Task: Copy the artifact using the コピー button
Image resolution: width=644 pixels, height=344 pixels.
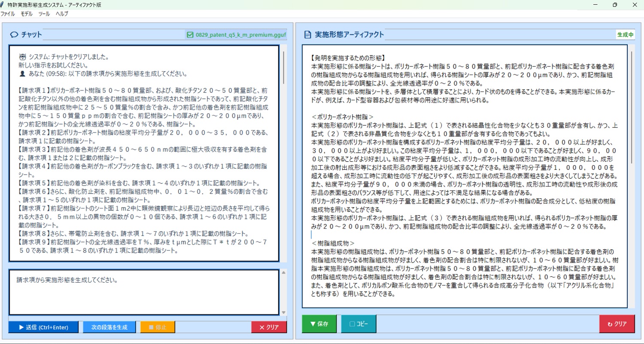Action: 358,324
